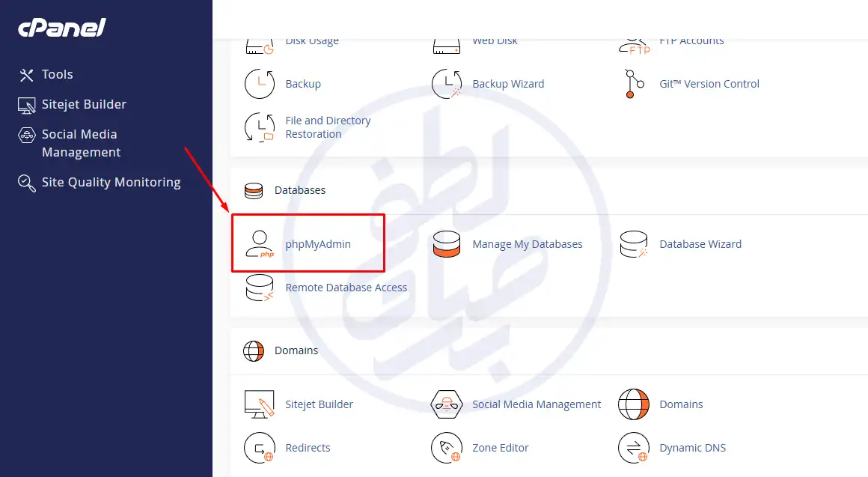Click the Redirects icon

pos(260,448)
